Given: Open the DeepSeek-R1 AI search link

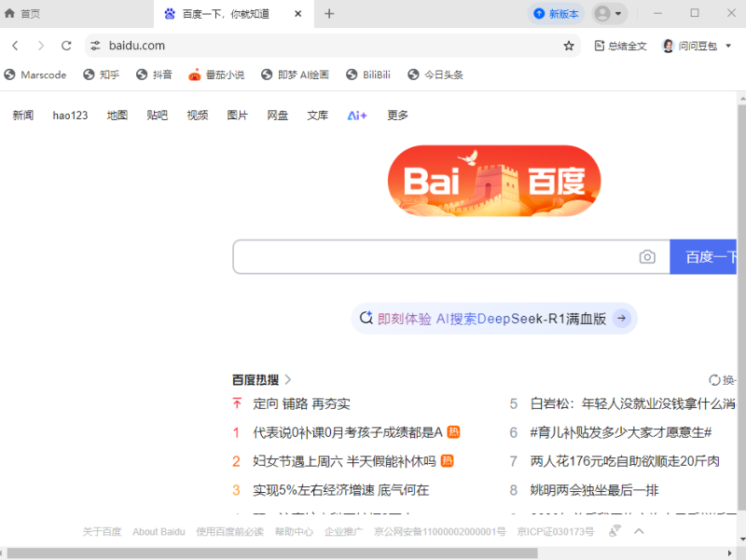Looking at the screenshot, I should (494, 318).
